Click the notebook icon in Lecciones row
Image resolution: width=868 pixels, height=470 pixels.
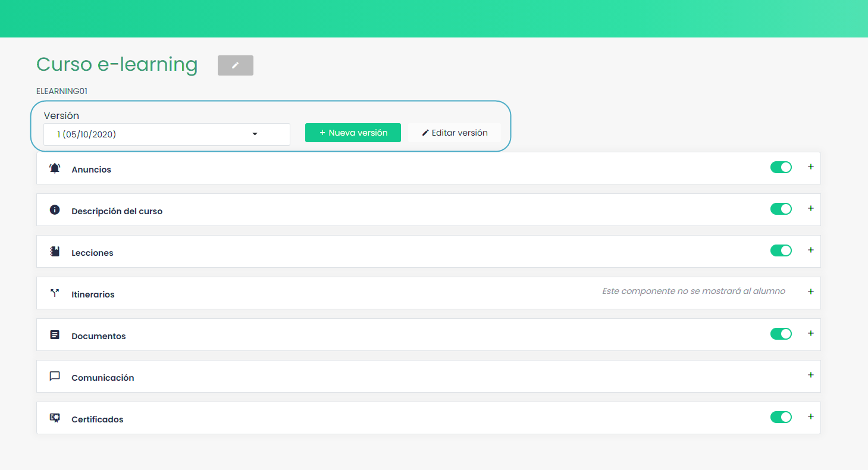(55, 252)
